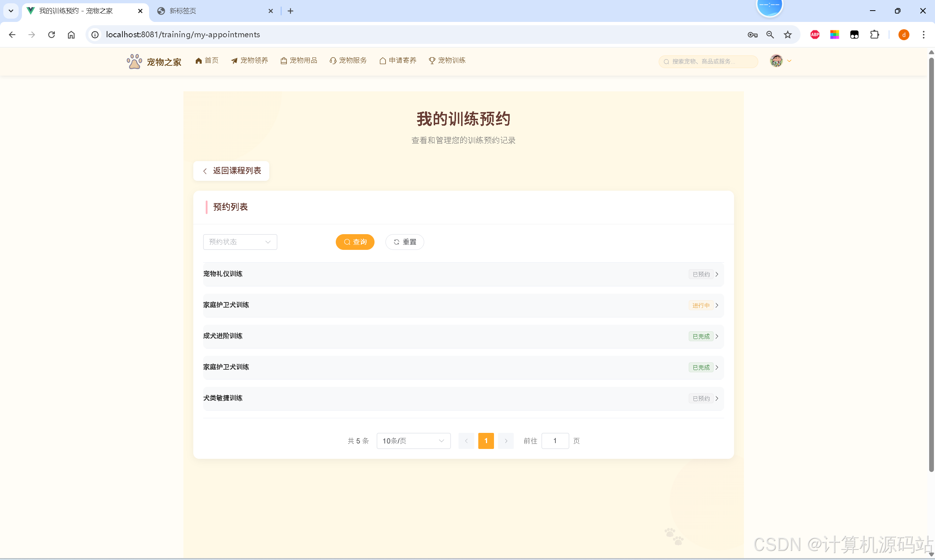Click the black mask extension icon

click(854, 35)
